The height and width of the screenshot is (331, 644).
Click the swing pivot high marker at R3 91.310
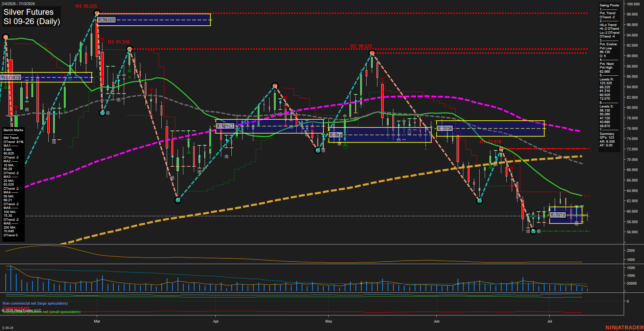(x=129, y=49)
